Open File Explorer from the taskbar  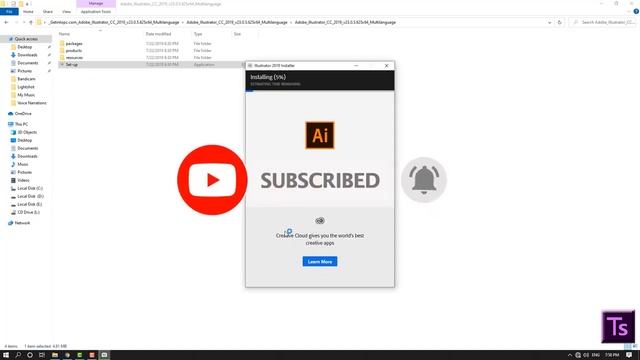[x=54, y=355]
